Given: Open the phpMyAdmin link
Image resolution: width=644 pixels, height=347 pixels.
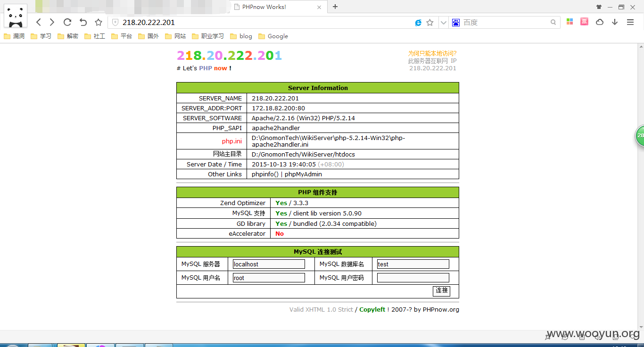Looking at the screenshot, I should [x=303, y=174].
